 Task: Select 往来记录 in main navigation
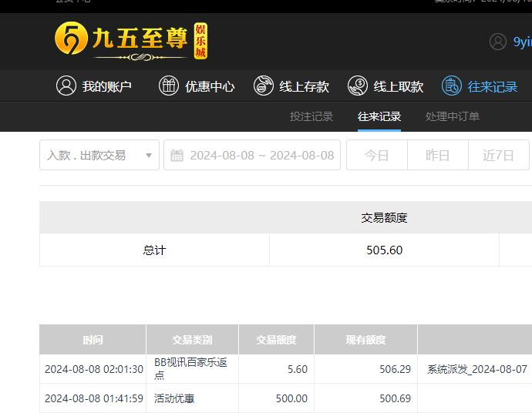pos(480,86)
